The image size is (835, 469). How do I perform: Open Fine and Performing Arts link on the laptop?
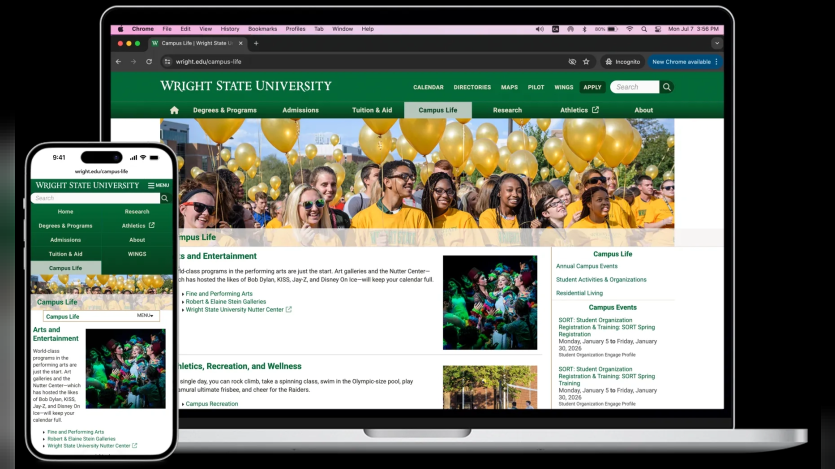coord(219,293)
